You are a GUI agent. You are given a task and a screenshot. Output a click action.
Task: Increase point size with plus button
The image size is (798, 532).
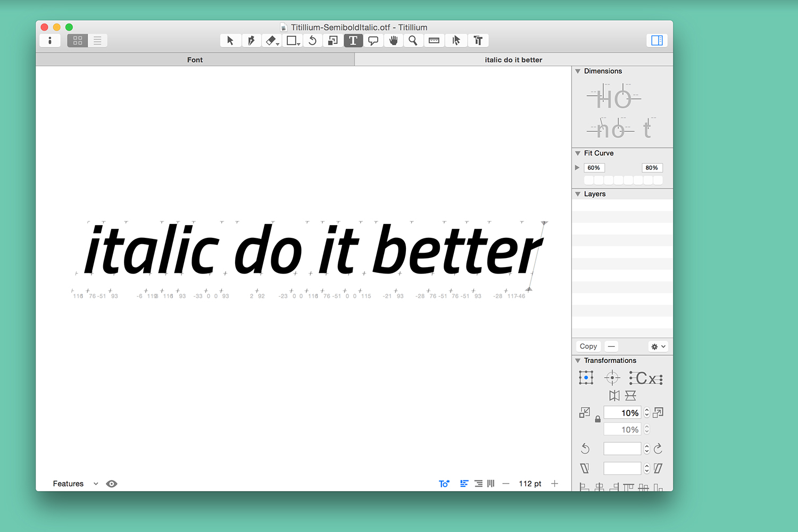[x=555, y=484]
